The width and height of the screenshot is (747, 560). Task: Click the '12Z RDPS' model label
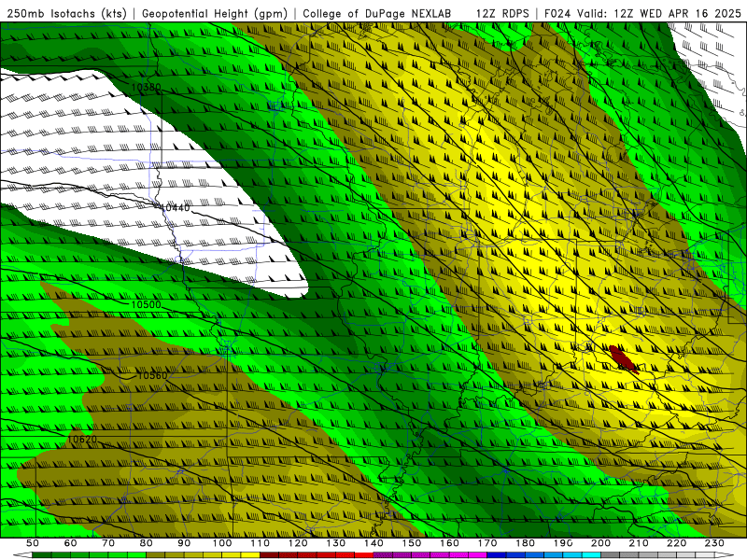coord(502,14)
